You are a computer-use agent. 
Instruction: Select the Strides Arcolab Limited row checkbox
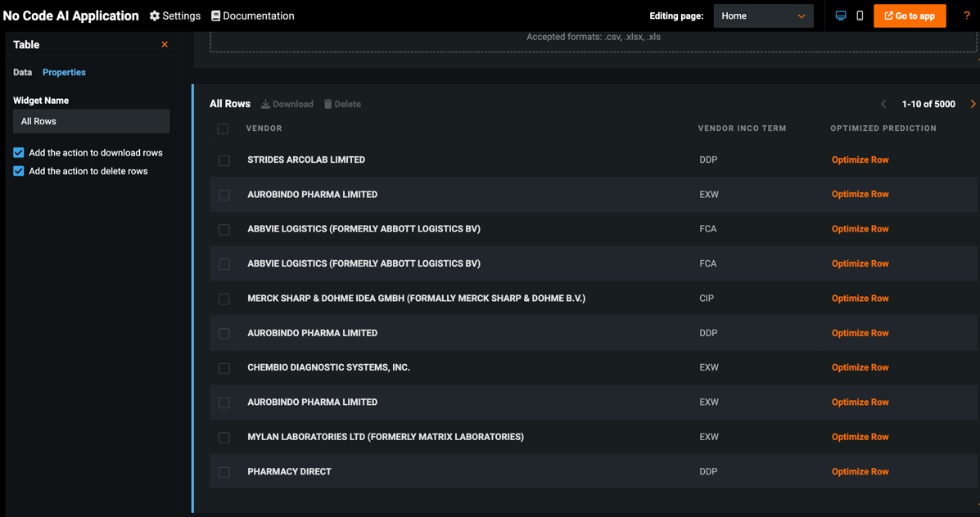[x=224, y=160]
